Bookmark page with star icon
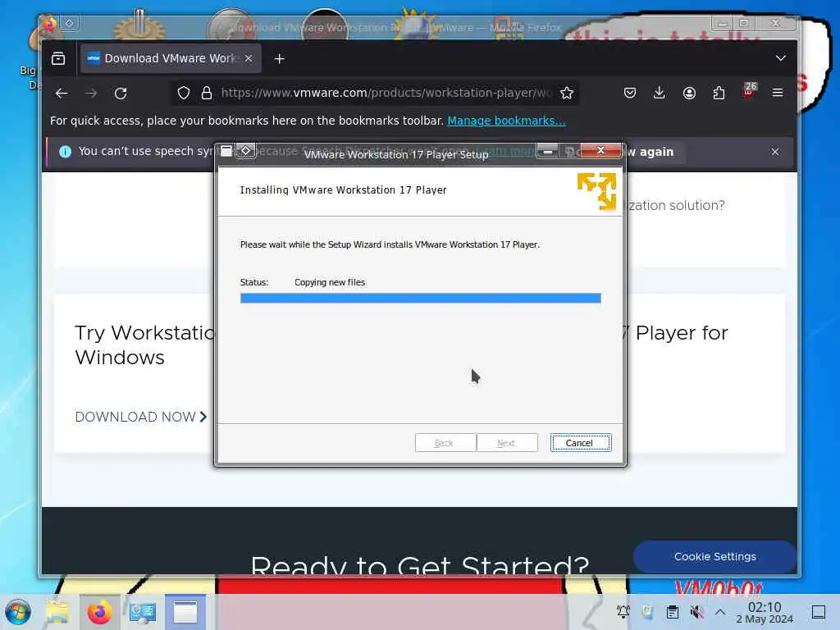 pos(566,94)
